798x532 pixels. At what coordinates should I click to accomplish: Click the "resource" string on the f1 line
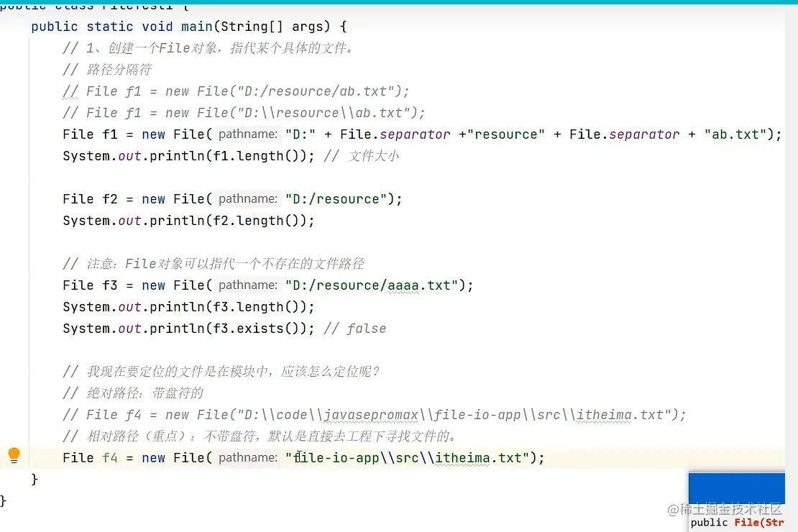point(506,134)
